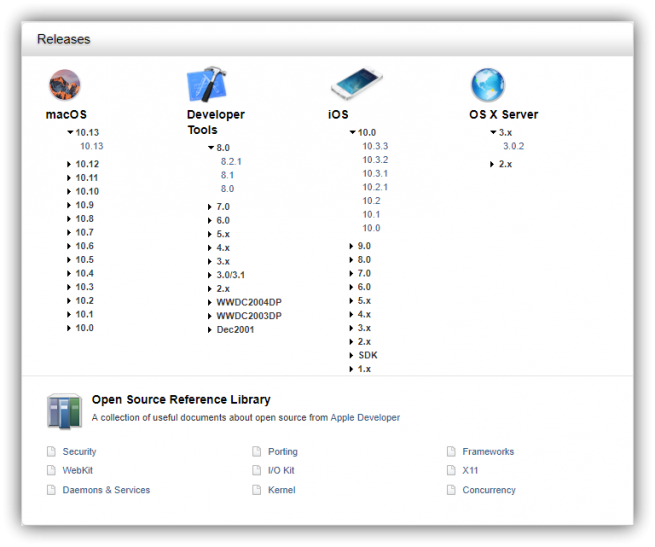The width and height of the screenshot is (655, 547).
Task: Open the X11 document link
Action: (470, 470)
